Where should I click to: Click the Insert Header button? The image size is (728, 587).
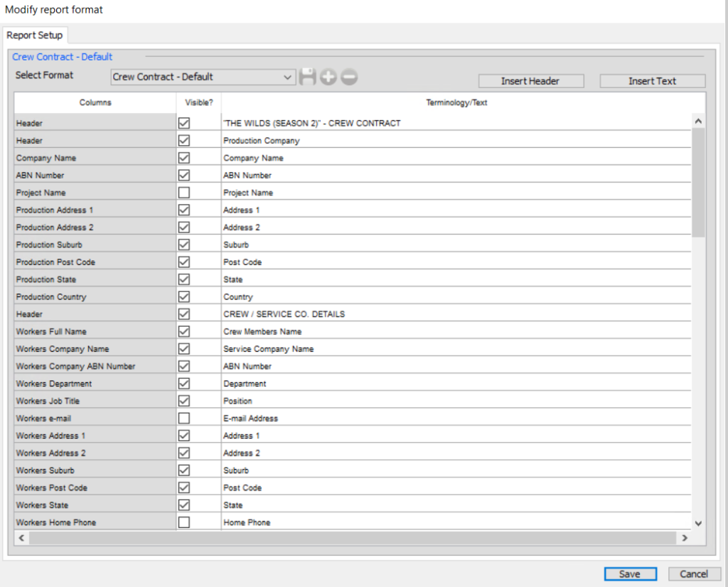pos(530,80)
